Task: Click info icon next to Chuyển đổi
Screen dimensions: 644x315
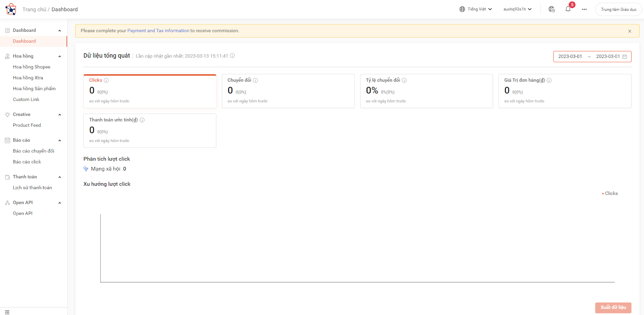Action: coord(255,80)
